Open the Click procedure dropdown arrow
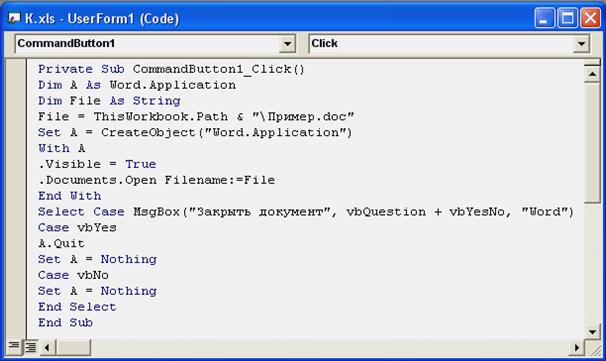The image size is (606, 361). pos(581,44)
